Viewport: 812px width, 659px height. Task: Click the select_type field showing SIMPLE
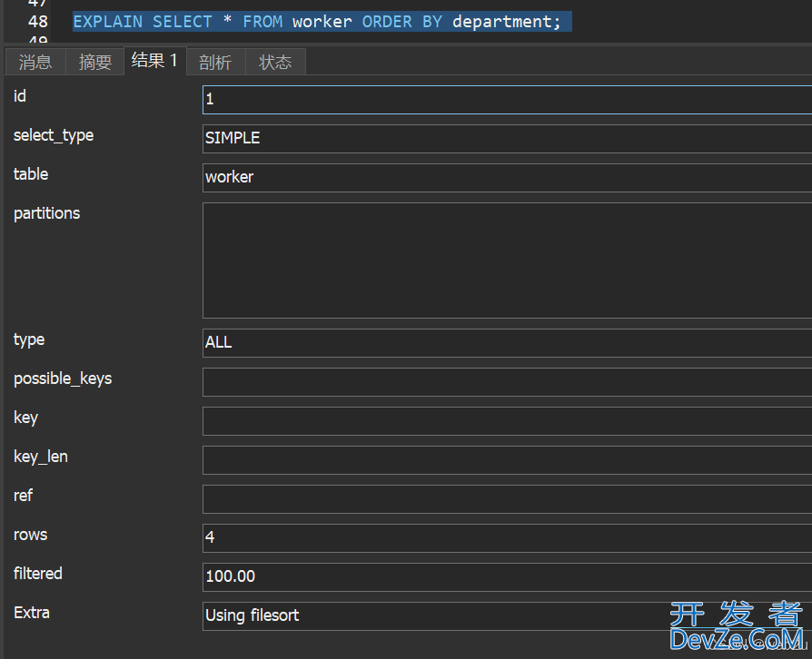click(x=507, y=139)
